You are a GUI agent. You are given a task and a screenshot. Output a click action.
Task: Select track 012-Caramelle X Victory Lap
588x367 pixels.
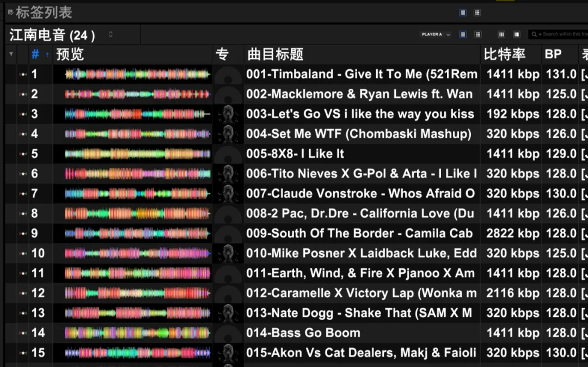coord(362,293)
